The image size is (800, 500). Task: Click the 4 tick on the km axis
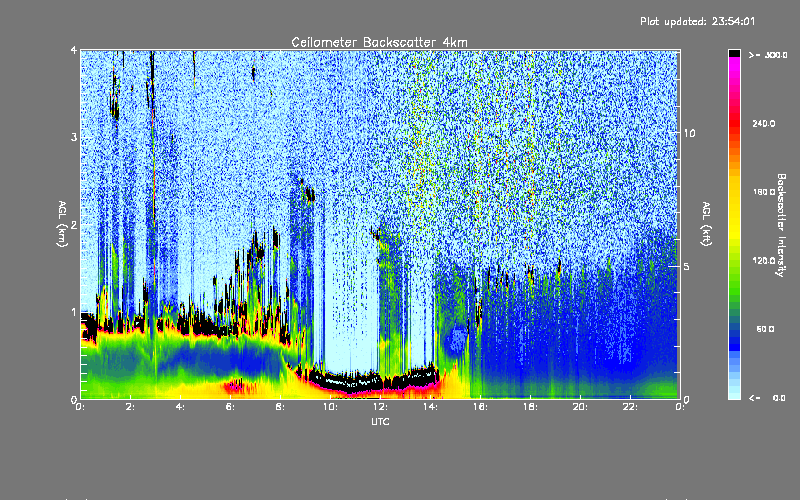(74, 50)
